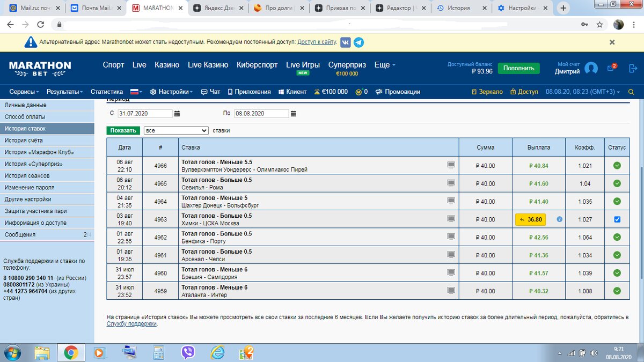Screen dimensions: 644x362
Task: Open bet details icon for bet 4962
Action: click(451, 237)
